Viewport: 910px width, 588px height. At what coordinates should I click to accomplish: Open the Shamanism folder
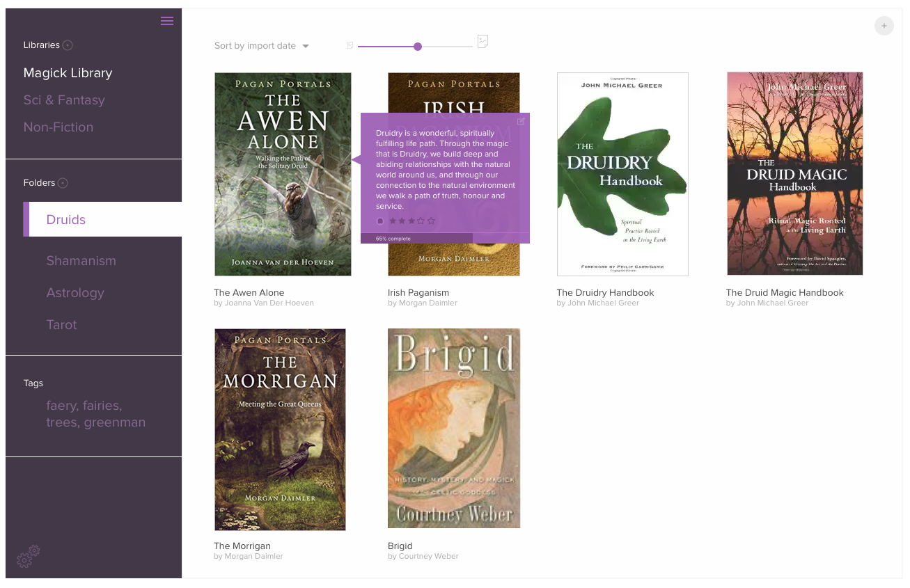[81, 261]
